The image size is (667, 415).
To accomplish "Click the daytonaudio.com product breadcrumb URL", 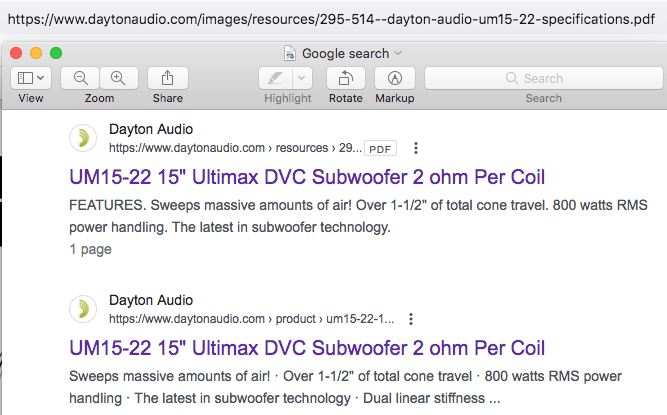I will [251, 319].
